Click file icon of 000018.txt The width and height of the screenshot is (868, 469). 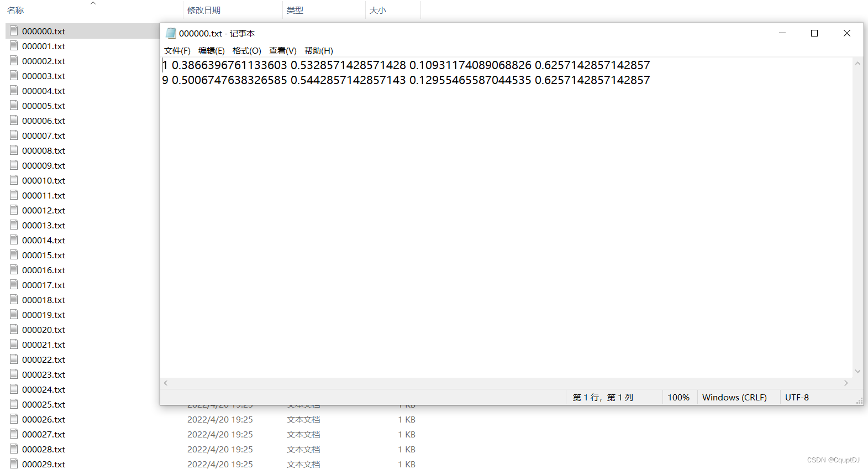[14, 300]
